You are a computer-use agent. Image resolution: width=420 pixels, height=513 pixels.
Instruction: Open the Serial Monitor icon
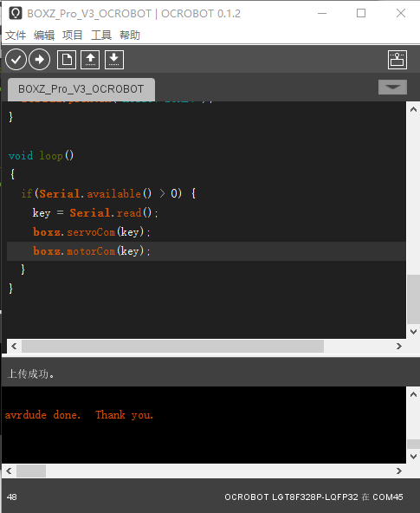397,60
